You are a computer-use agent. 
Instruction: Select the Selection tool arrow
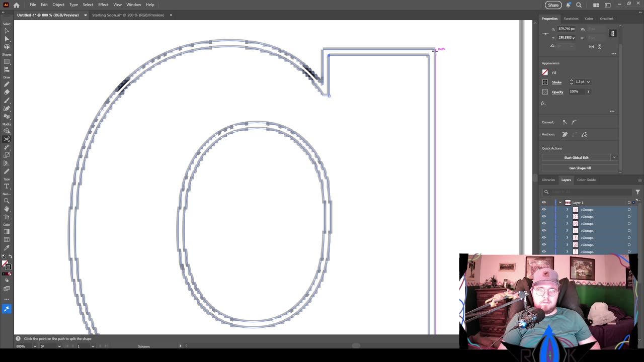7,31
